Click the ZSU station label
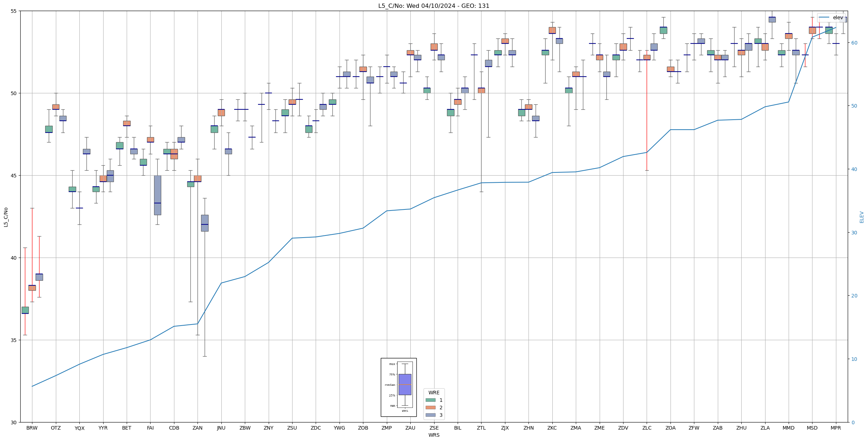 coord(292,428)
